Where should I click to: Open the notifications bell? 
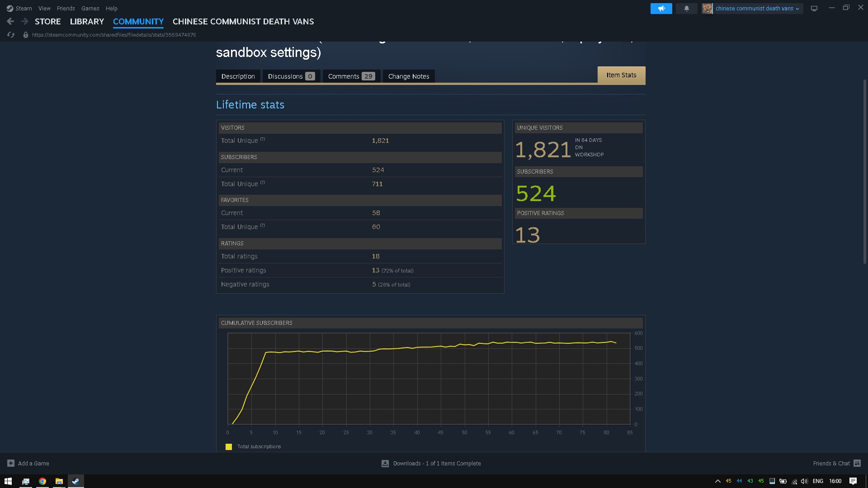pyautogui.click(x=686, y=9)
